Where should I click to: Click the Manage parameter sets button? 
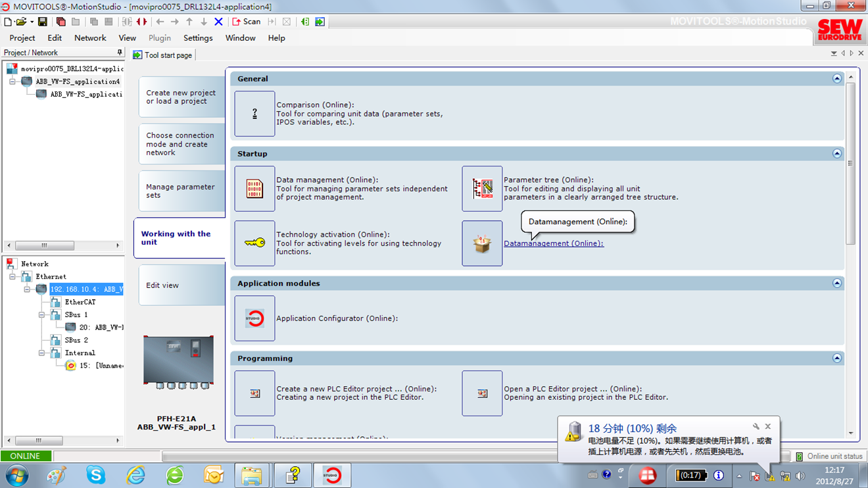(x=180, y=191)
